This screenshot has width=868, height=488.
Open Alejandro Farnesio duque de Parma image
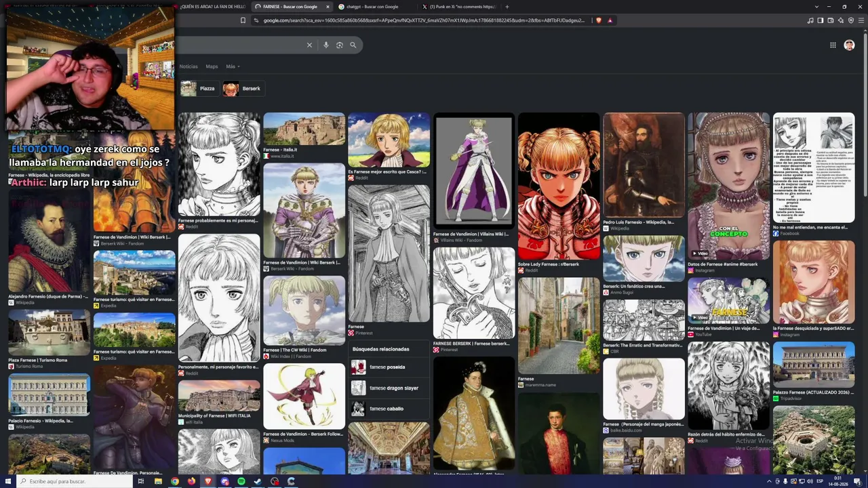coord(49,246)
